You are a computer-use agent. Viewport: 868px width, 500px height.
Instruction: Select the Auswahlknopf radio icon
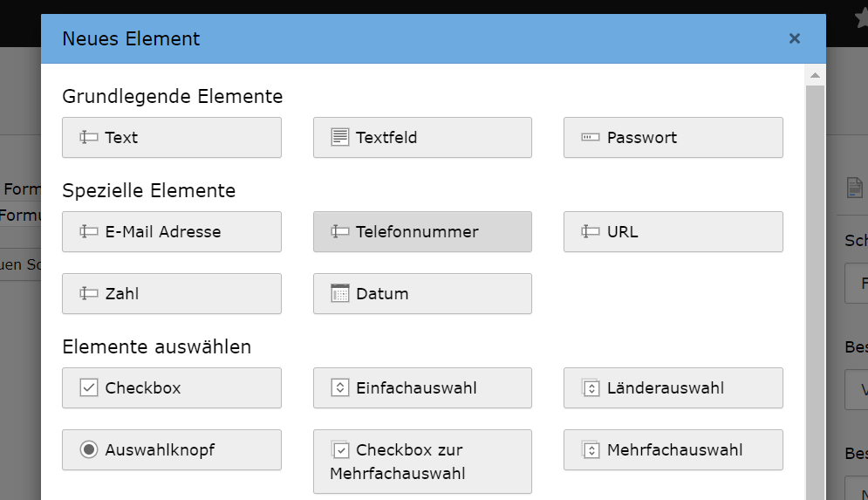[88, 450]
